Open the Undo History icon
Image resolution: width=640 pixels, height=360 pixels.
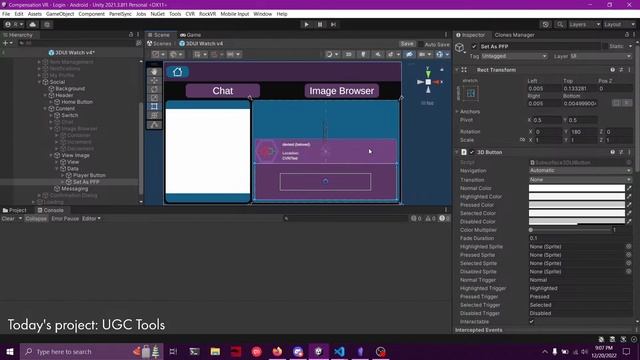pyautogui.click(x=546, y=24)
